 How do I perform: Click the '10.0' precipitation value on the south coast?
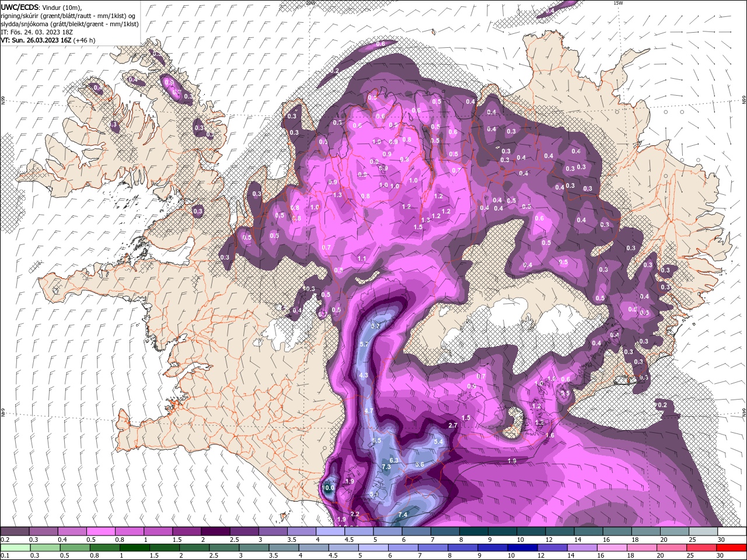[x=329, y=488]
